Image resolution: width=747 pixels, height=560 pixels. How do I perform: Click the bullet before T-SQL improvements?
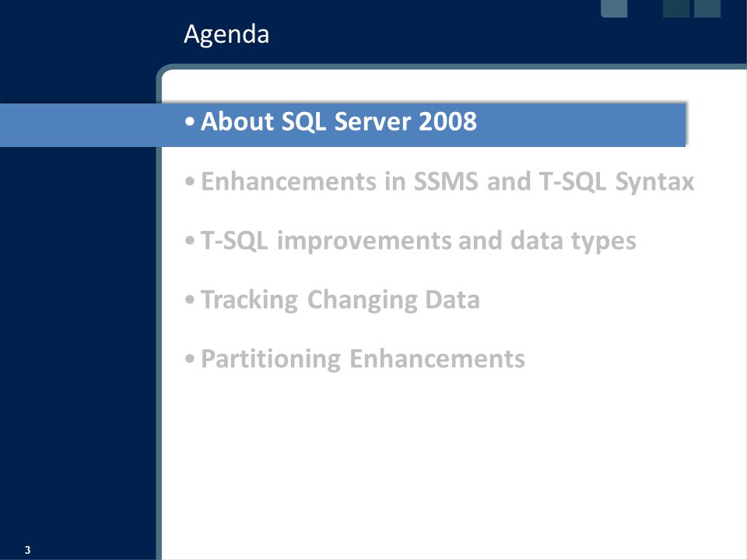pos(190,241)
